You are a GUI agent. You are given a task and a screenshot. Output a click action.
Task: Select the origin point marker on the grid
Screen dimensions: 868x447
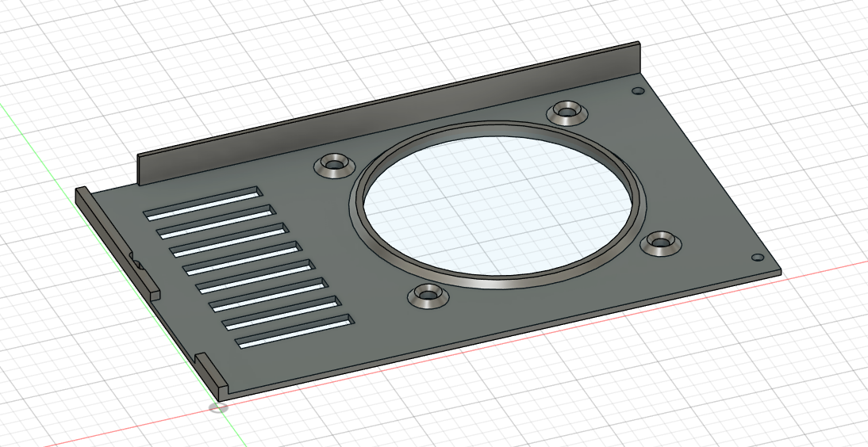[x=219, y=408]
